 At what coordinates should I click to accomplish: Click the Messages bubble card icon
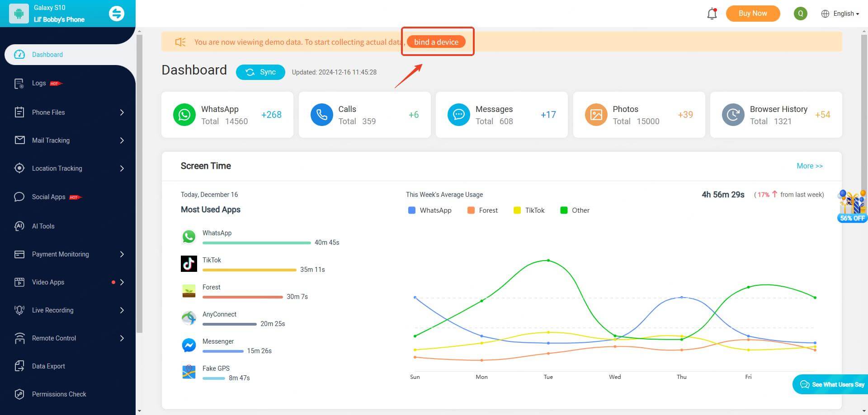click(x=459, y=115)
